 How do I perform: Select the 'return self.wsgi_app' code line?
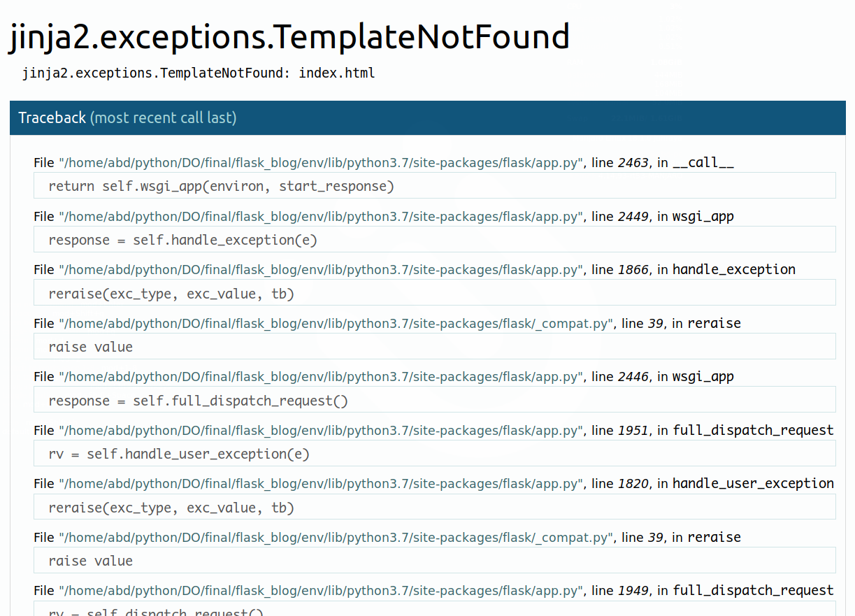(221, 185)
